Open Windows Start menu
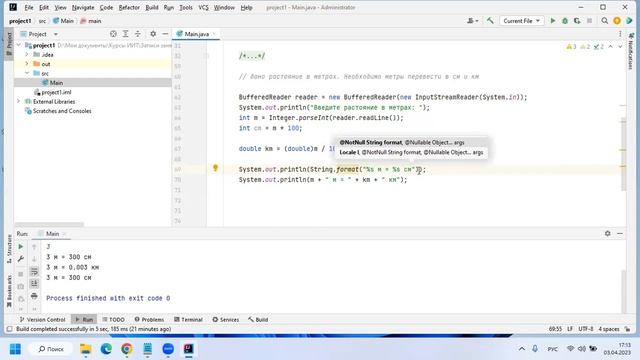Screen dimensions: 640x360 point(16,349)
